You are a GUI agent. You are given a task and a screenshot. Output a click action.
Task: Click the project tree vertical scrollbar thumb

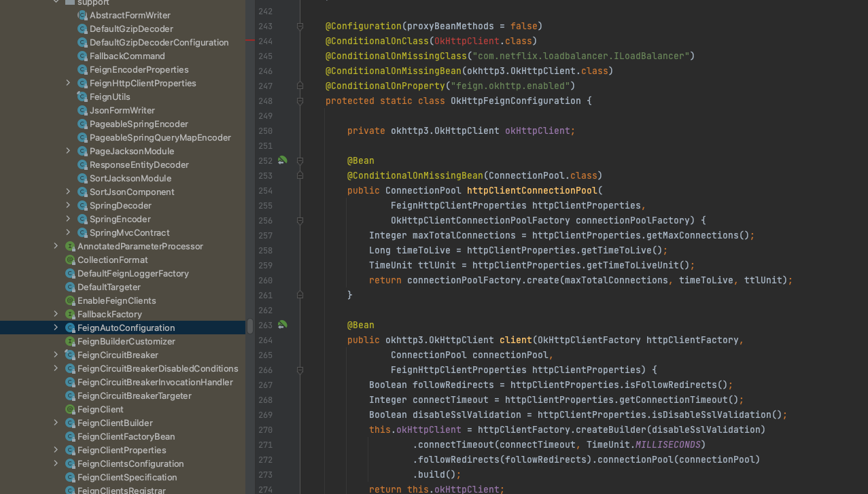tap(250, 326)
